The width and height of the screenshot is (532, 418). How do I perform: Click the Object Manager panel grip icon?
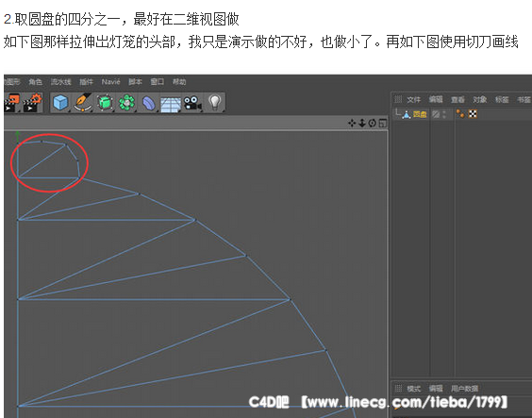point(398,99)
